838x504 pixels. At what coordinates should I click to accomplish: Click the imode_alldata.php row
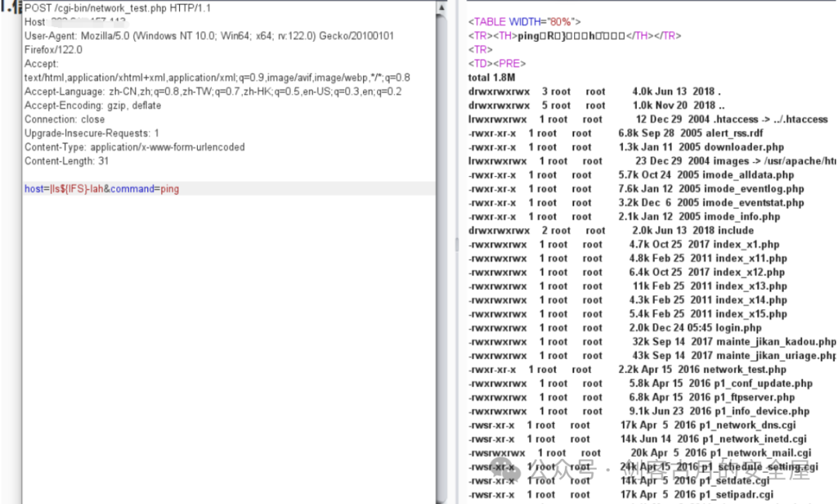tap(631, 174)
